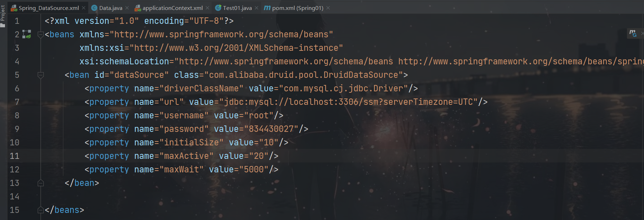The image size is (644, 220).
Task: Open the pom.xml (Spring01) tab
Action: click(x=297, y=8)
